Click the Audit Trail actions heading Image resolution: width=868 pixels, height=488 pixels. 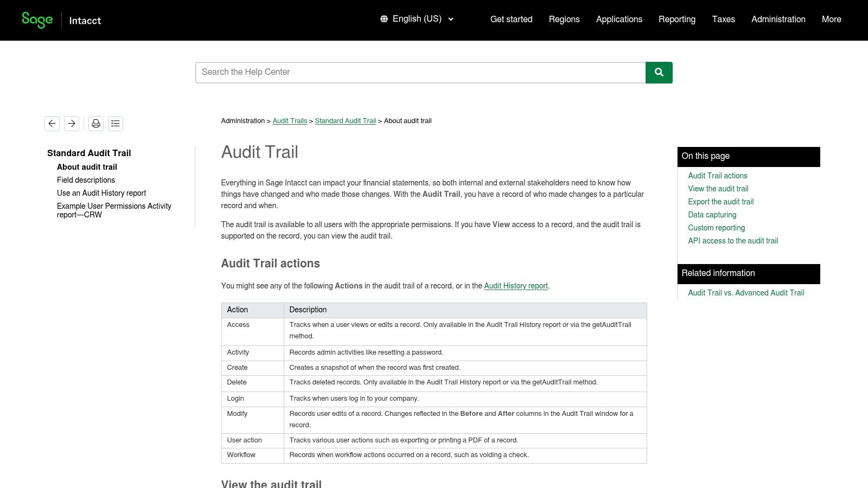[271, 264]
